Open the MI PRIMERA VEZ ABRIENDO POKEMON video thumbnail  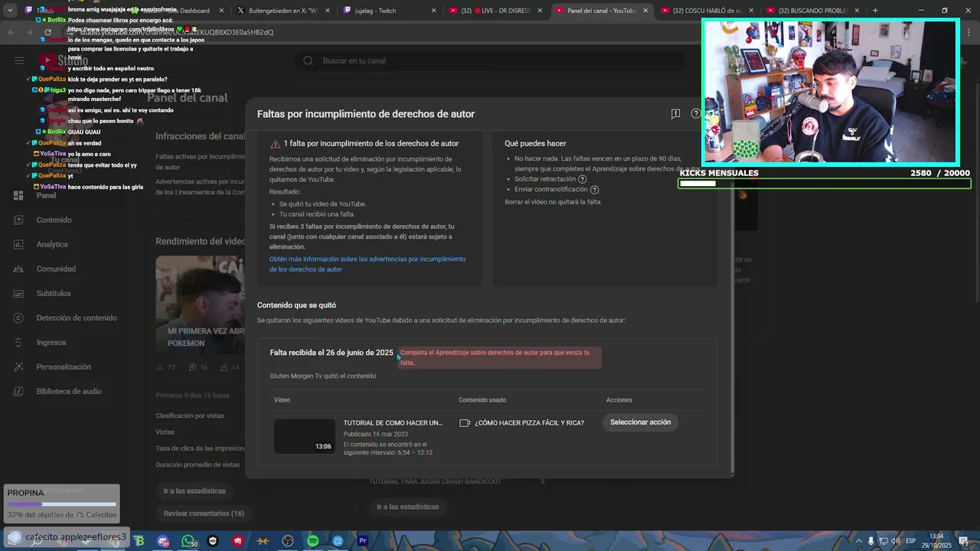click(201, 305)
